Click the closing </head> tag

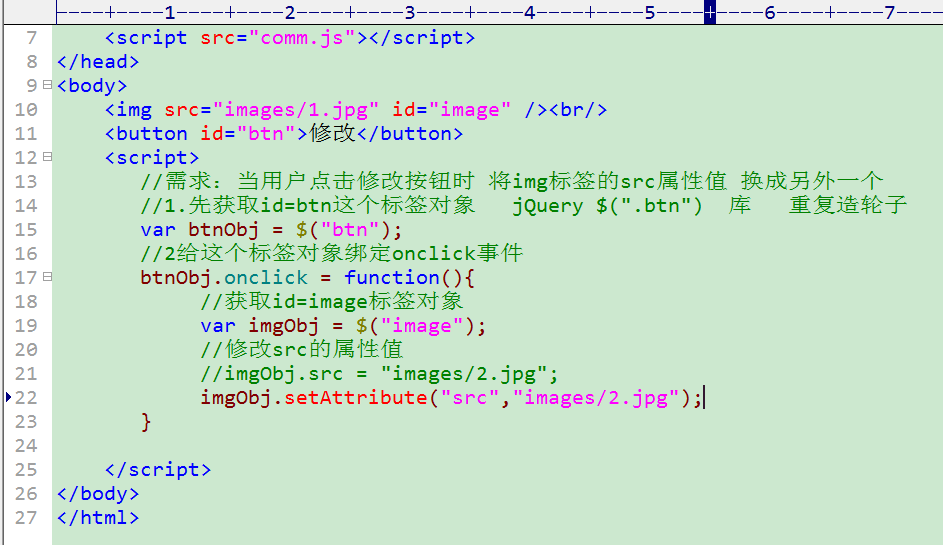pos(98,61)
